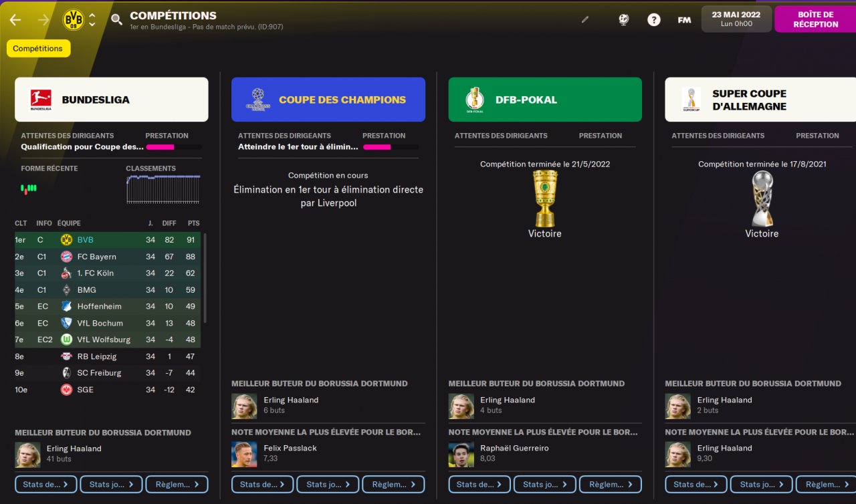The height and width of the screenshot is (504, 856).
Task: Click the down chevron beside club badge
Action: click(92, 25)
